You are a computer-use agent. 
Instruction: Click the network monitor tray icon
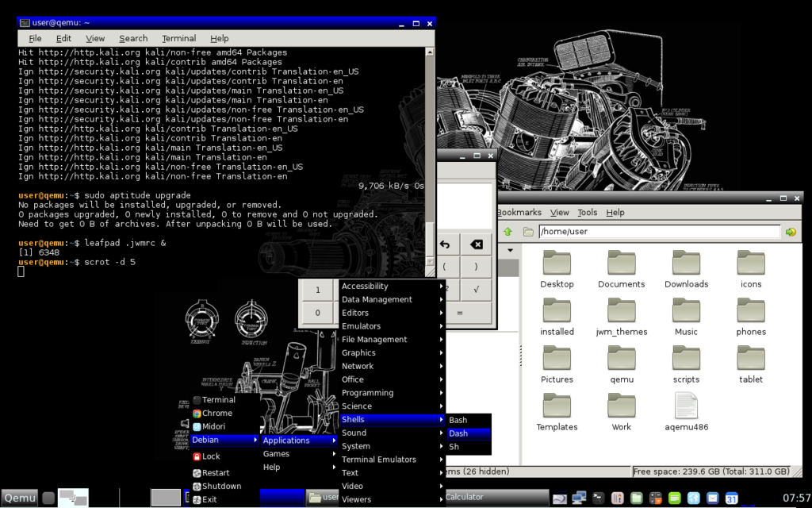coord(580,498)
